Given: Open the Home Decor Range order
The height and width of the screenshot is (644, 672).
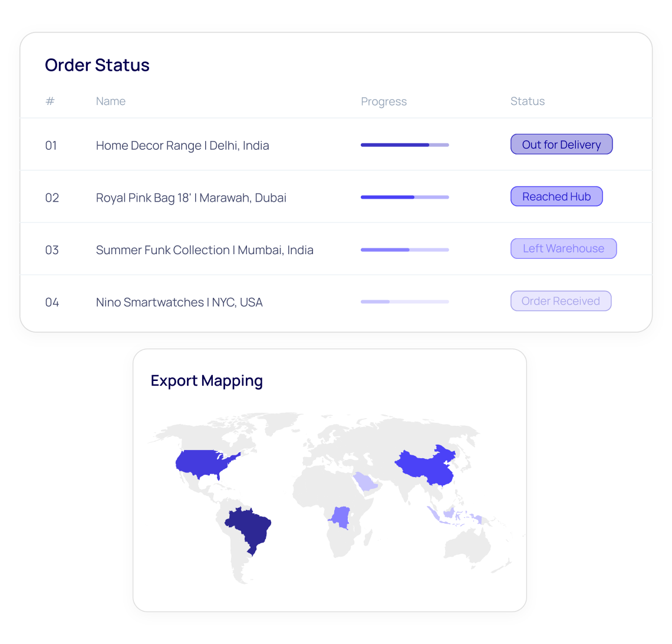Looking at the screenshot, I should [182, 146].
